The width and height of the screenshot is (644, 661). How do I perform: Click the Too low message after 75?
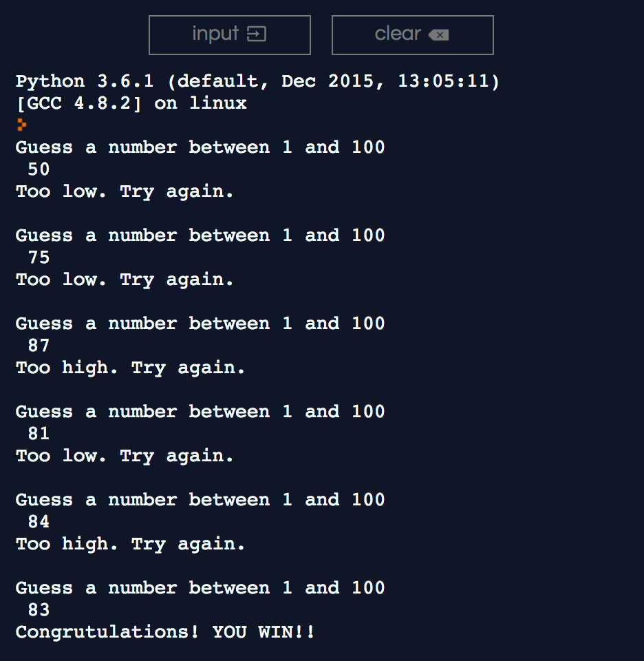pos(125,280)
